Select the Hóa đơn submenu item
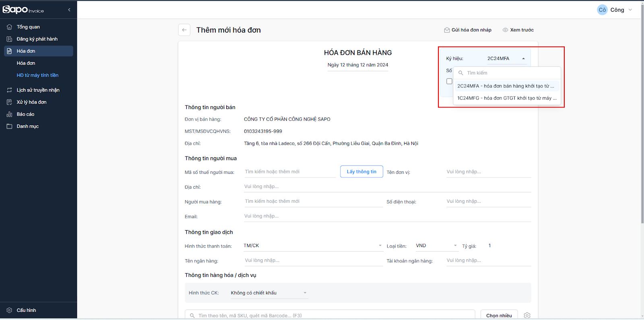This screenshot has width=644, height=320. pyautogui.click(x=26, y=63)
